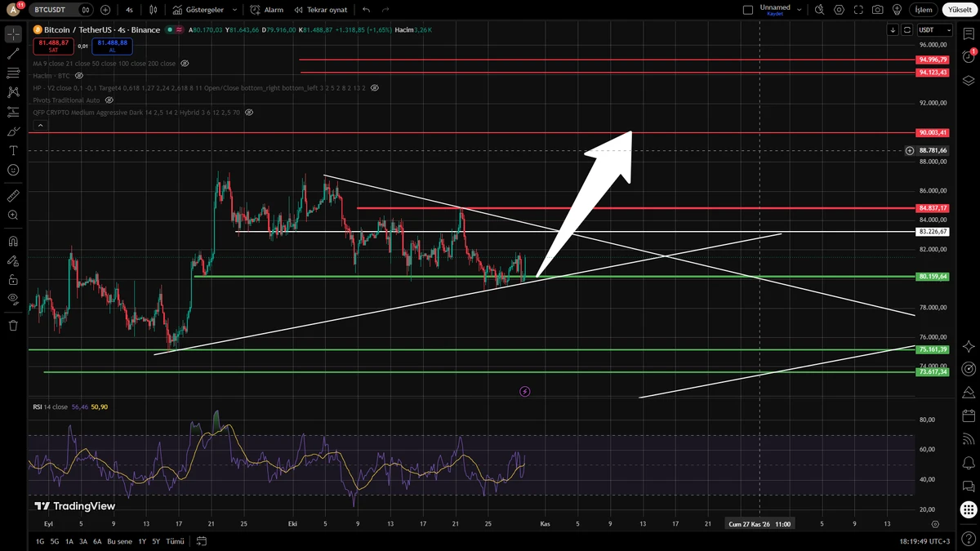Select the 1G time range
980x551 pixels.
pyautogui.click(x=40, y=541)
